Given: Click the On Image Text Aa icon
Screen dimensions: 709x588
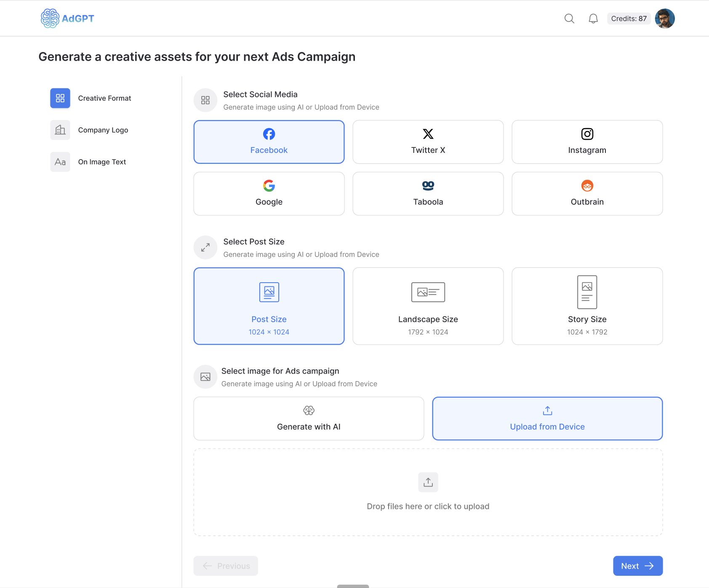Looking at the screenshot, I should coord(60,162).
